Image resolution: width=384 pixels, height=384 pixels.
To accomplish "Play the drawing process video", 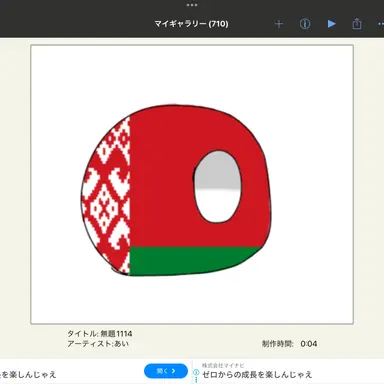I will [x=331, y=24].
